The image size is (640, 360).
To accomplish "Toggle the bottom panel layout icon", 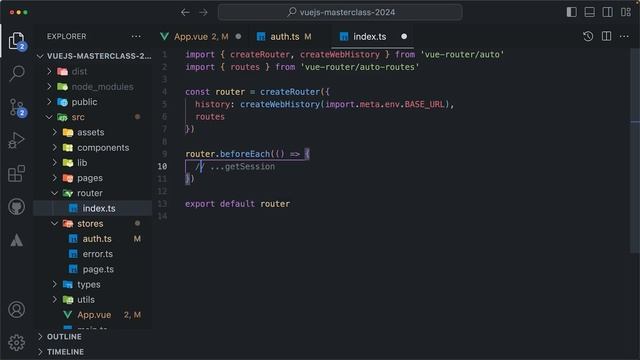I will (589, 12).
